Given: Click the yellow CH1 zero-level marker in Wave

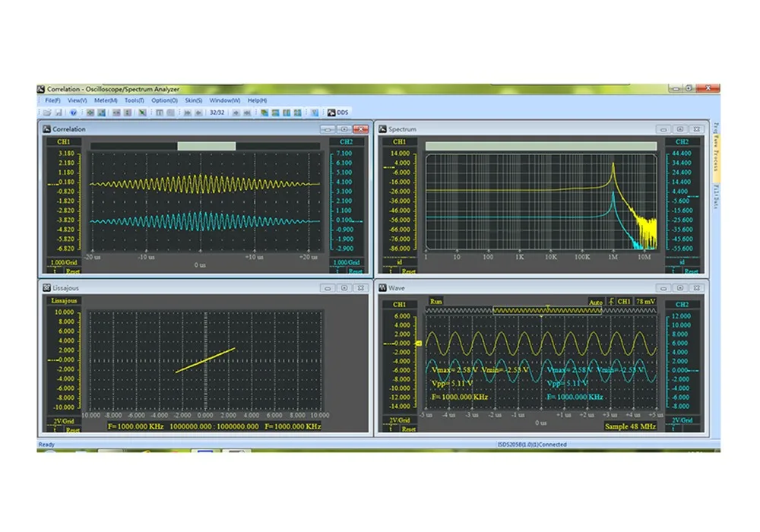Looking at the screenshot, I should coord(419,344).
